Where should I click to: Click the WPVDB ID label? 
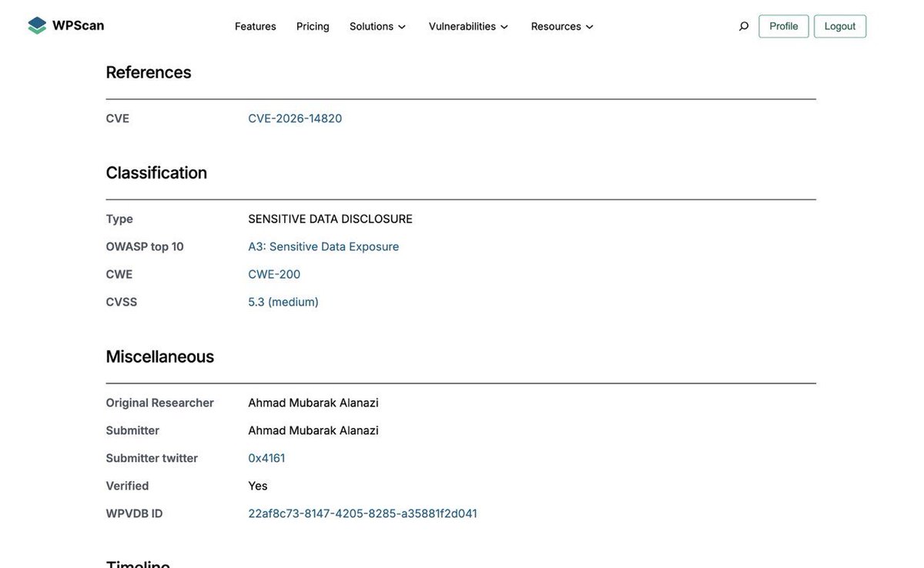[134, 514]
